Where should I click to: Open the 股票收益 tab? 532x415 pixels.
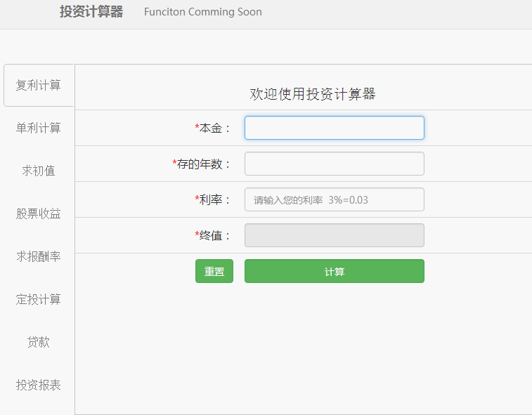39,213
